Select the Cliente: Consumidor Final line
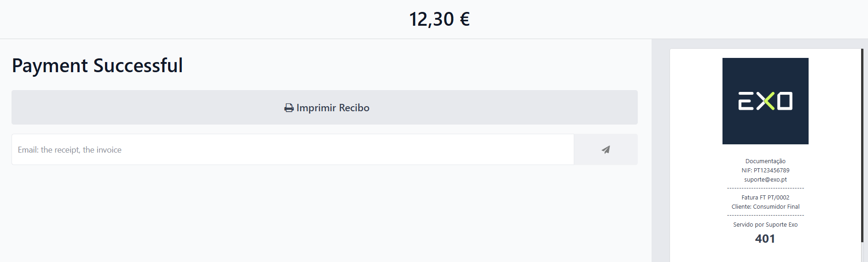The height and width of the screenshot is (262, 868). (765, 207)
